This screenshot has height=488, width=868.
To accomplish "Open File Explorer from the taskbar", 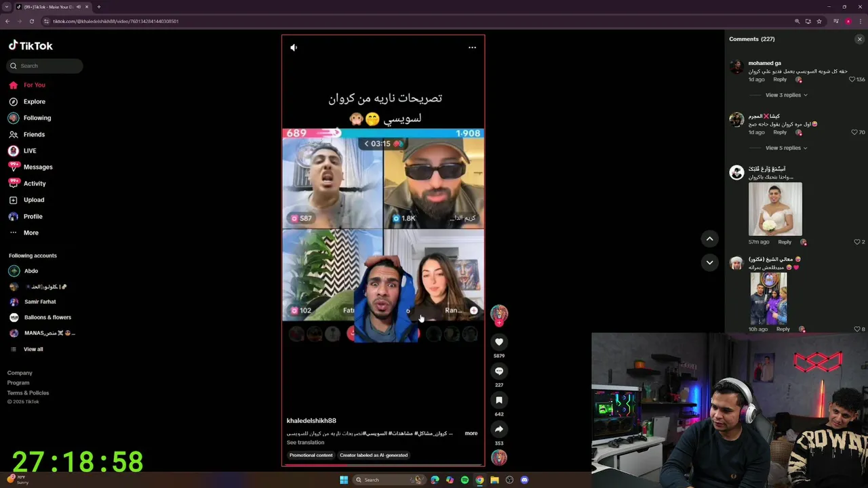I will coord(494,480).
